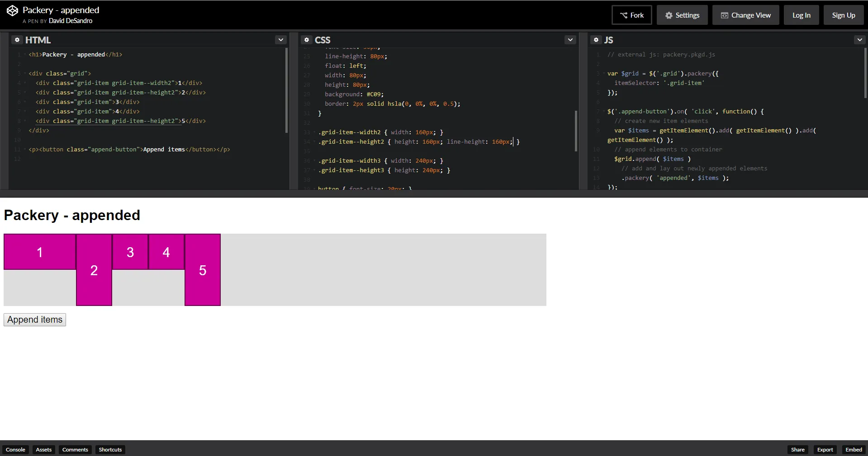Screen dimensions: 868x456
Task: Click CSS line "float: left;"
Action: pos(346,66)
